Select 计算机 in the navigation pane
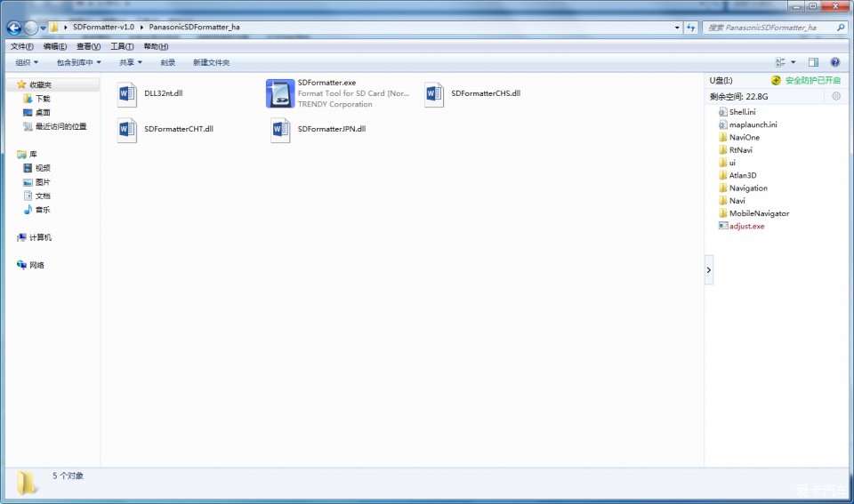 click(40, 237)
